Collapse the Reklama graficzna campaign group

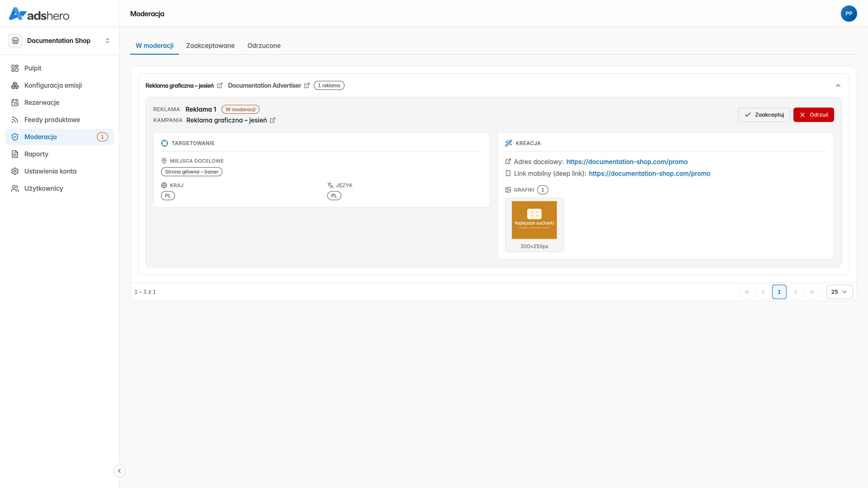[x=838, y=86]
